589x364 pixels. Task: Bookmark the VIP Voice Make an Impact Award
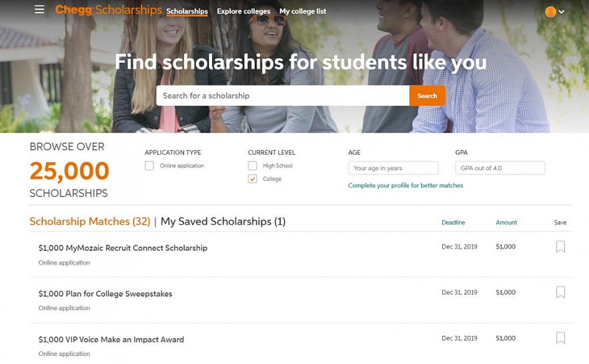coord(560,338)
